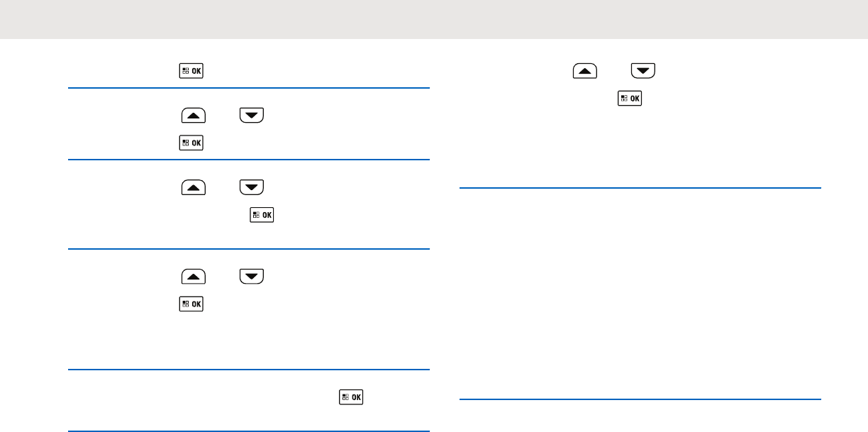This screenshot has height=432, width=868.
Task: Click the upper blue separator line in right column
Action: tap(640, 188)
